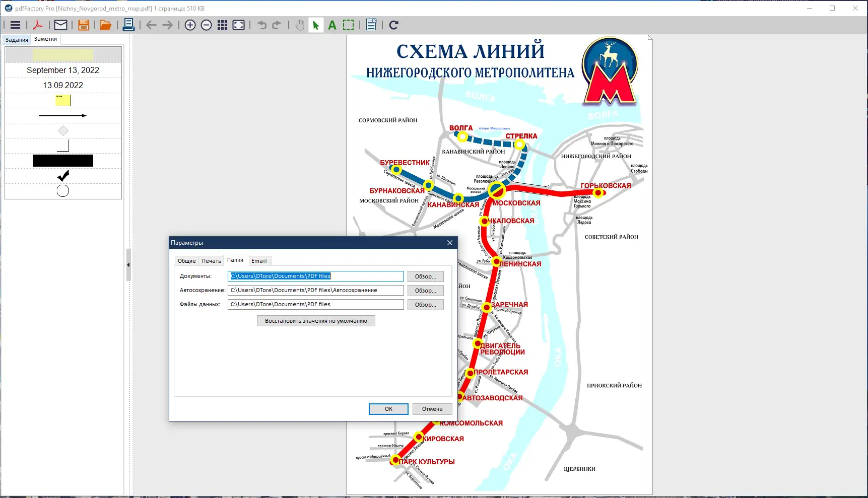Go back with the left arrow icon
868x498 pixels.
151,25
